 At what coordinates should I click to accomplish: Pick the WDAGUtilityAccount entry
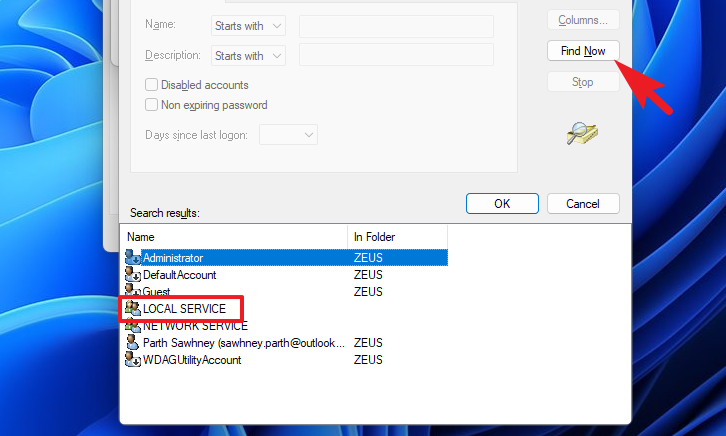click(192, 360)
